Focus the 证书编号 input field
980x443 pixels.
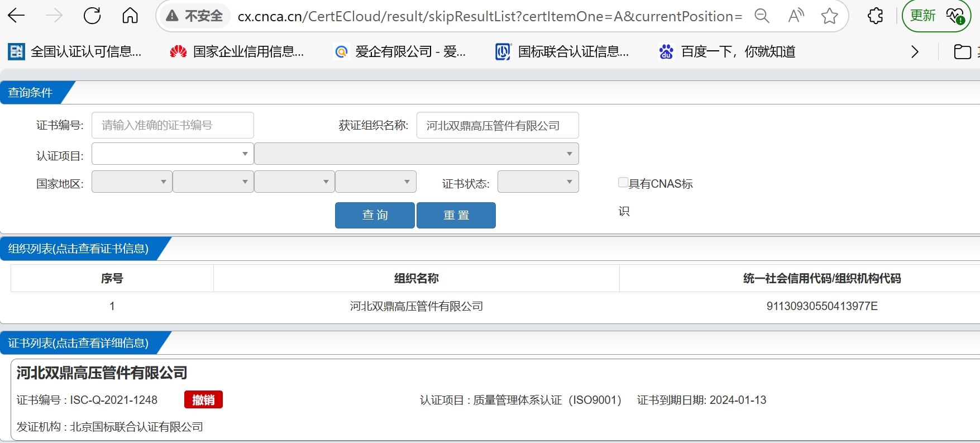pyautogui.click(x=173, y=125)
